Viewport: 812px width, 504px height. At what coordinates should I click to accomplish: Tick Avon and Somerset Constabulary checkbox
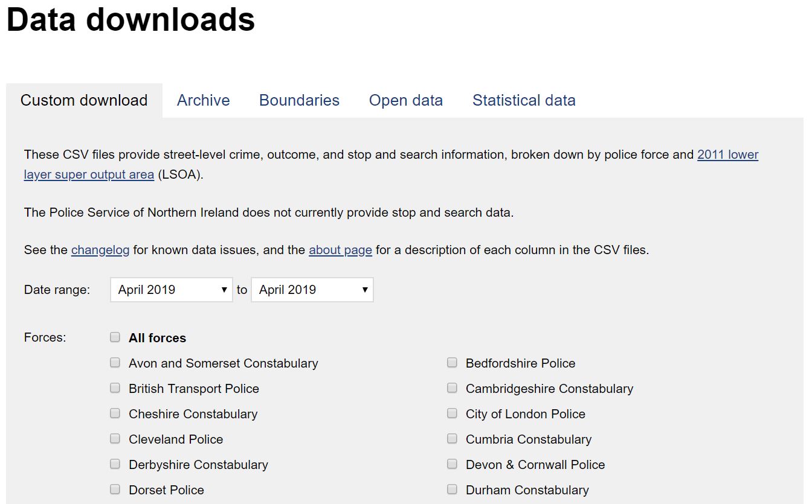115,363
